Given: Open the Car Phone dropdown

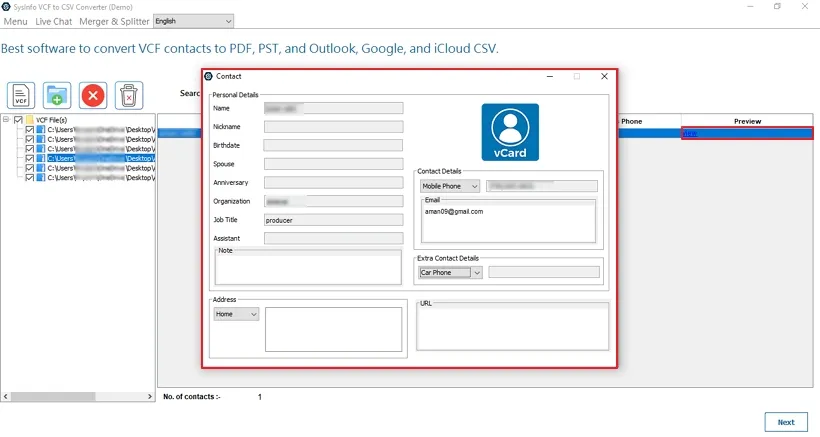Looking at the screenshot, I should 477,272.
